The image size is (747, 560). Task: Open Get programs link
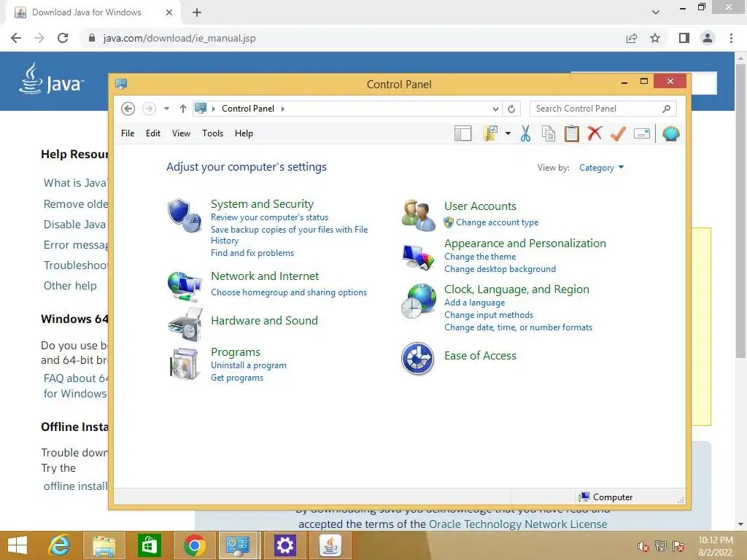pyautogui.click(x=237, y=378)
